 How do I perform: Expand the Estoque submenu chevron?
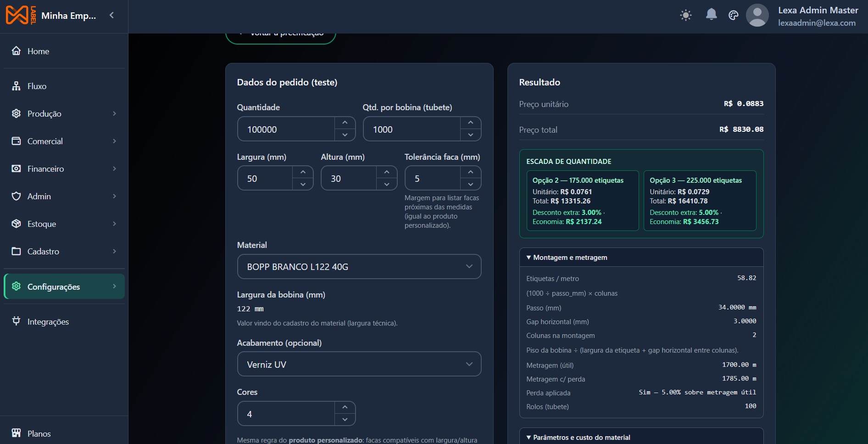pyautogui.click(x=114, y=224)
